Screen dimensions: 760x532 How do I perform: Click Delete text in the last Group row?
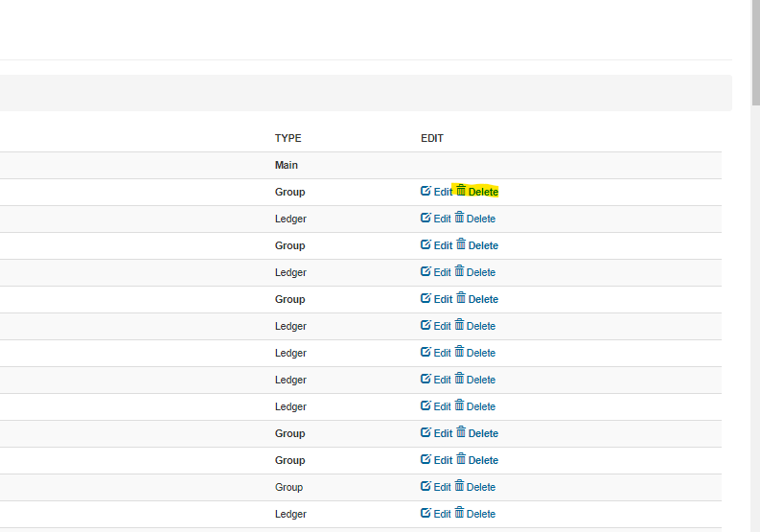tap(481, 487)
